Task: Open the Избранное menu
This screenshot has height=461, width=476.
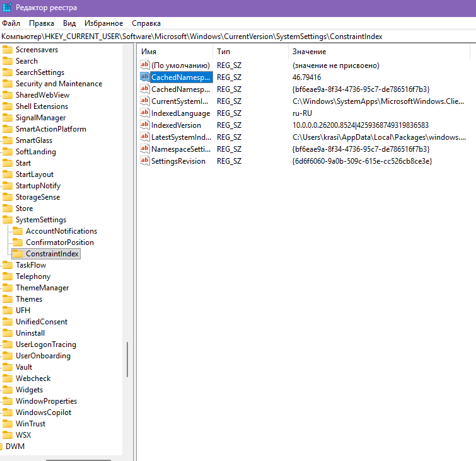Action: click(x=104, y=23)
